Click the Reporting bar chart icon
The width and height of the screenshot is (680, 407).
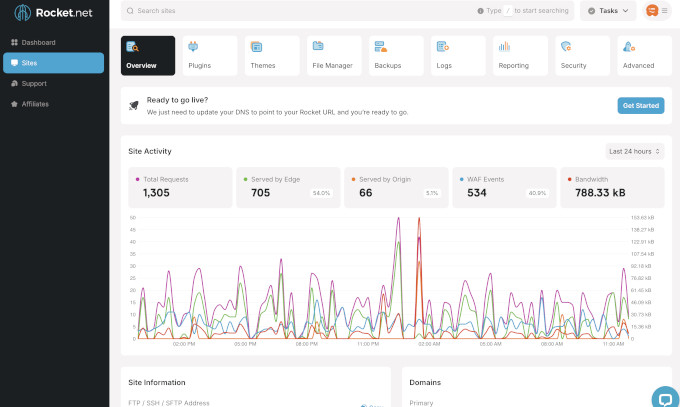tap(504, 46)
